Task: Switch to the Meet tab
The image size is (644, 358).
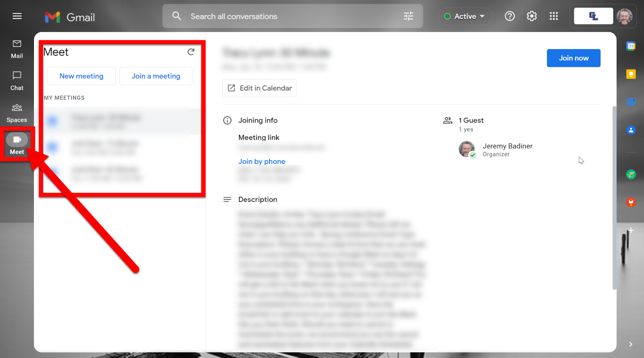Action: [17, 145]
